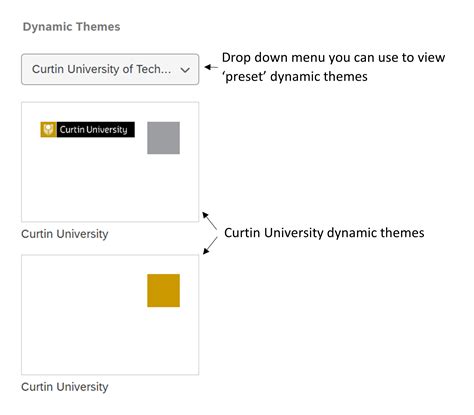
Task: Click the Dynamic Themes heading
Action: [x=71, y=27]
